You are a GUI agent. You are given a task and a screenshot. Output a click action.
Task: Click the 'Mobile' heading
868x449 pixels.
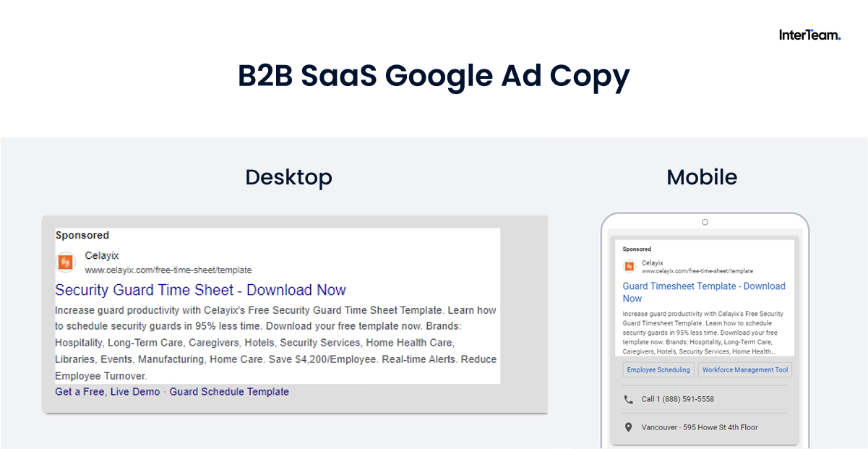coord(702,177)
